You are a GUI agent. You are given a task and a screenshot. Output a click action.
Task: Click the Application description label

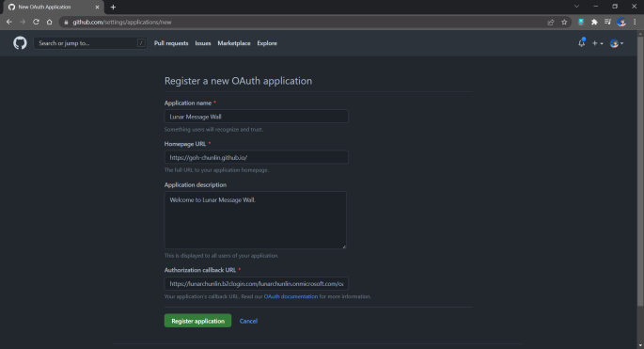[x=196, y=184]
